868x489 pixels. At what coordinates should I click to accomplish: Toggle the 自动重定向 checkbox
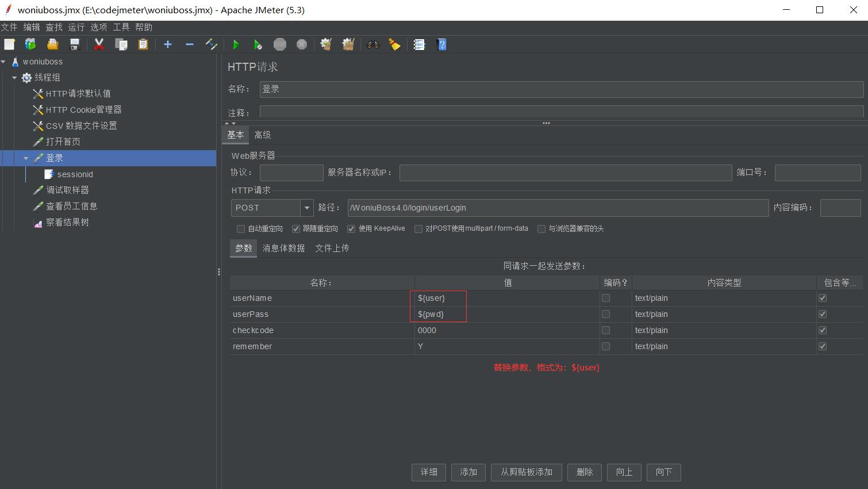coord(241,228)
